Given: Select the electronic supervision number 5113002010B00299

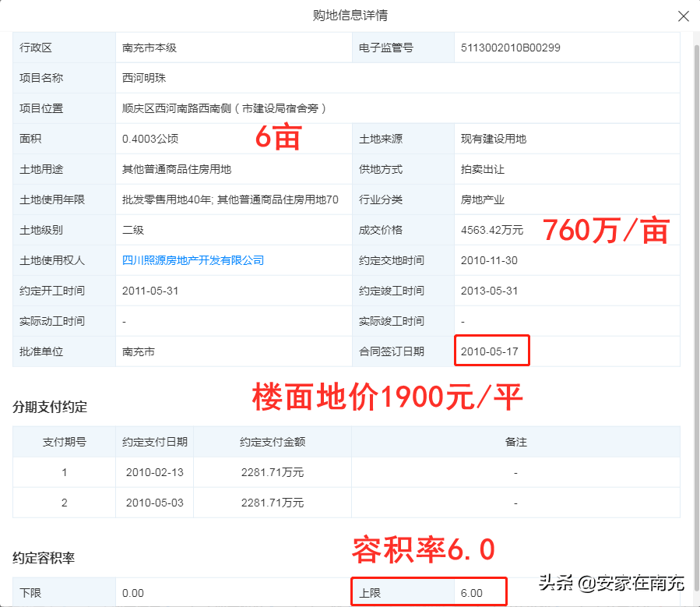Looking at the screenshot, I should pos(510,48).
